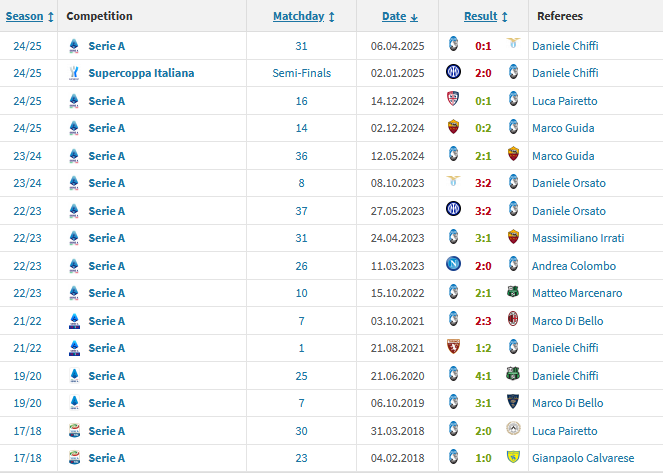Open the Supercoppa Italiana competition link
This screenshot has height=473, width=663.
coord(141,73)
